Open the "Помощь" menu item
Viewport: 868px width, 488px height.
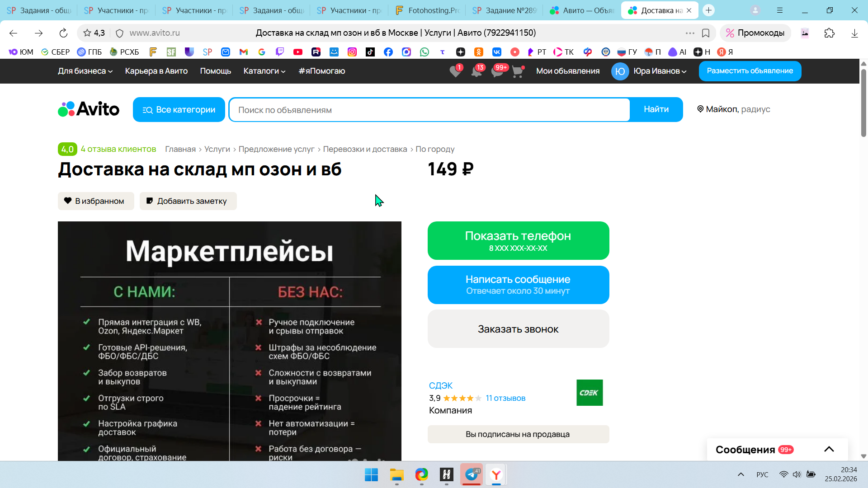click(x=215, y=71)
